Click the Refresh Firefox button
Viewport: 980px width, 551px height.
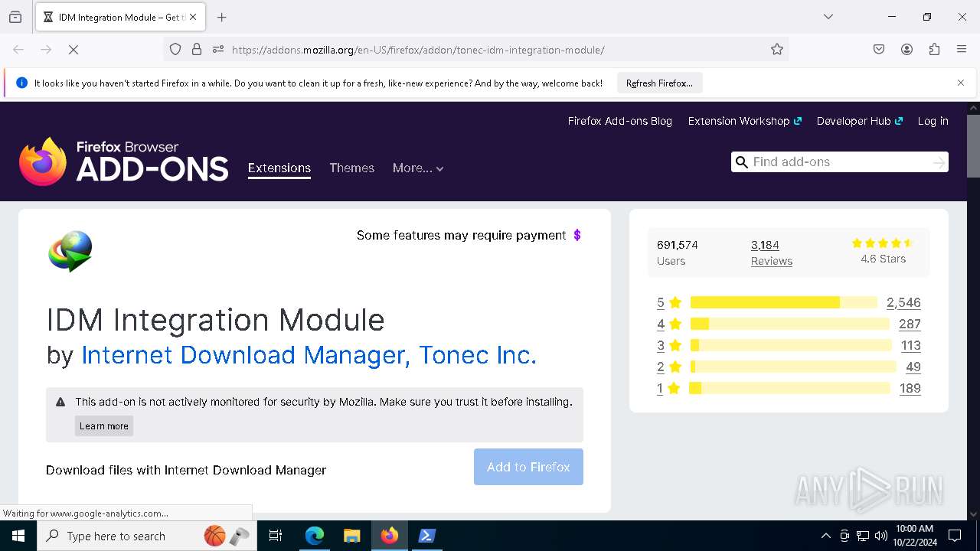(659, 83)
